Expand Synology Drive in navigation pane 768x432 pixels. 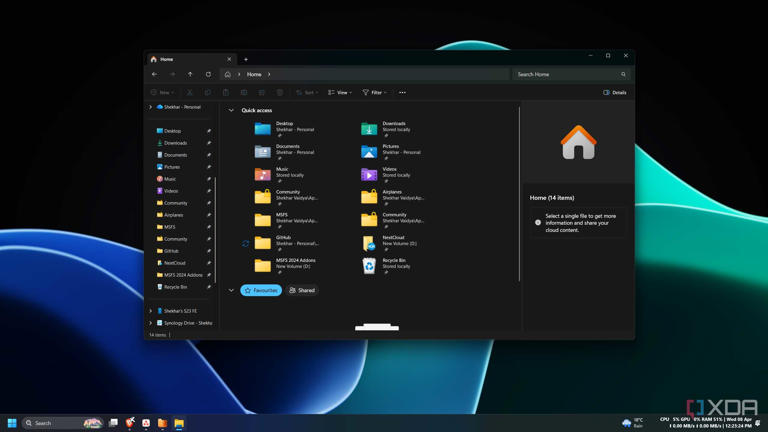tap(151, 323)
